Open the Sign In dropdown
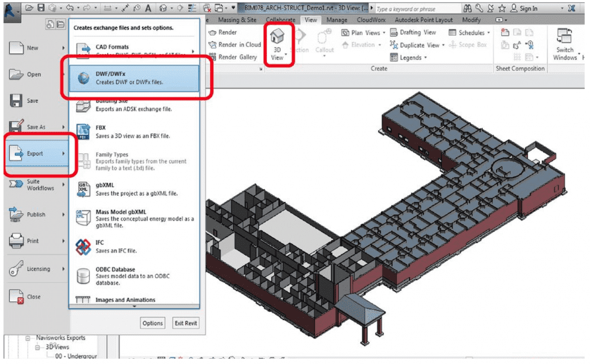 [562, 8]
